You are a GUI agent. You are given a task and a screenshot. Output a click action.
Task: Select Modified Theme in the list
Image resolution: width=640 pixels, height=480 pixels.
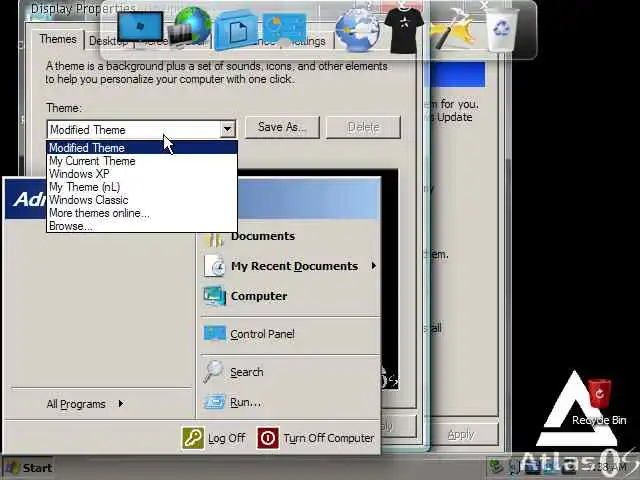[142, 148]
